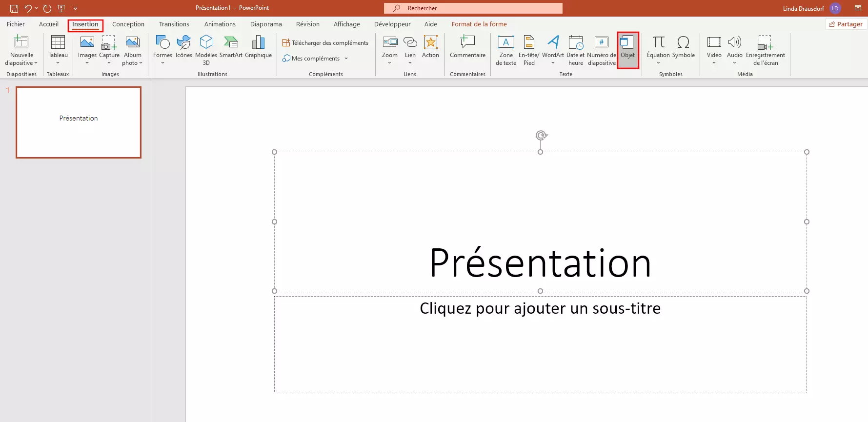Open the Révision tab
The height and width of the screenshot is (422, 868).
[x=308, y=24]
